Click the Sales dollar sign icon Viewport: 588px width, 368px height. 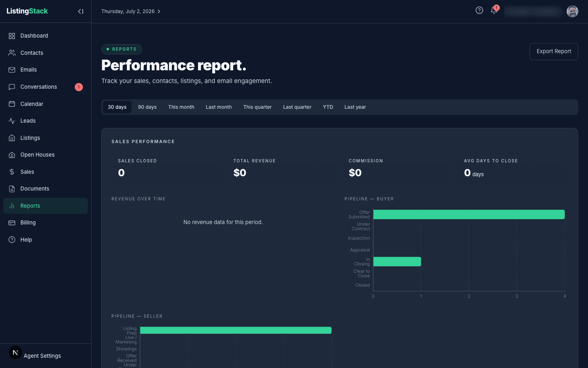point(12,172)
